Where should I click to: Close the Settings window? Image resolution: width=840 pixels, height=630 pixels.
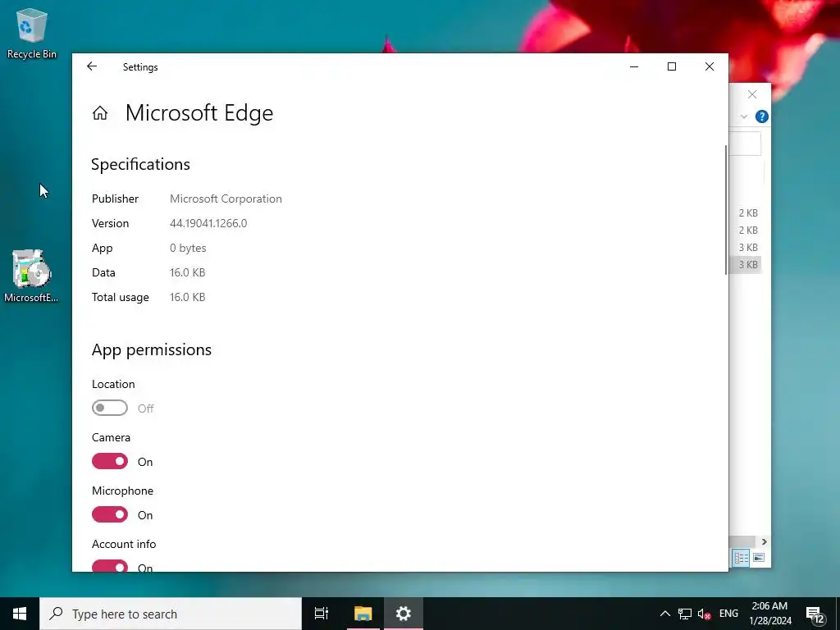pos(710,66)
